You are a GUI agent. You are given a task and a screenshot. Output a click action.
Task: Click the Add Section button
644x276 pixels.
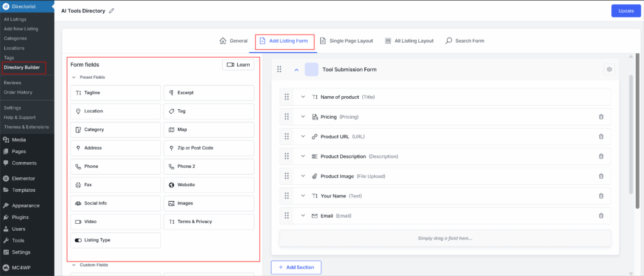click(x=296, y=267)
